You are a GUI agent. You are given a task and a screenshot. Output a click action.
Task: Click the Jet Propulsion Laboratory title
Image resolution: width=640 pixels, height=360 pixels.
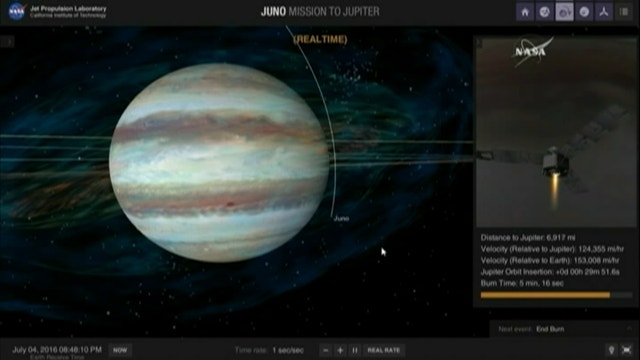pos(68,9)
